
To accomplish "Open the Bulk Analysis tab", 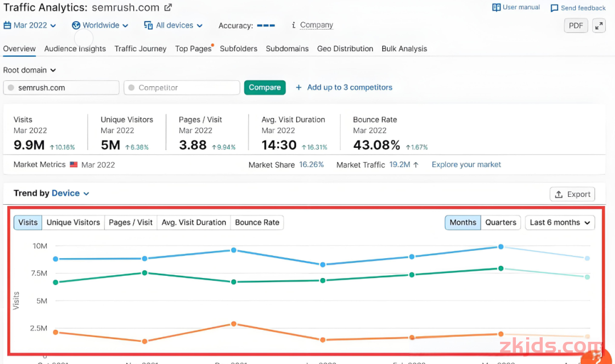I will (x=404, y=48).
